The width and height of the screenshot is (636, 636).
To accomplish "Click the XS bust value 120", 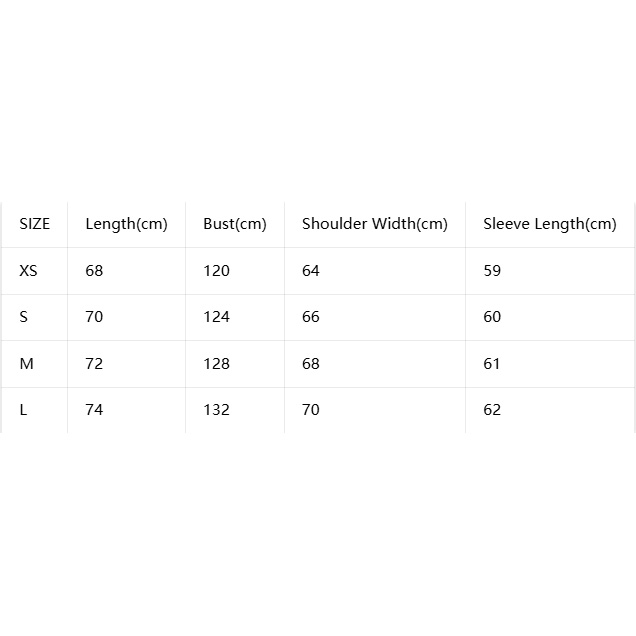I will 216,271.
